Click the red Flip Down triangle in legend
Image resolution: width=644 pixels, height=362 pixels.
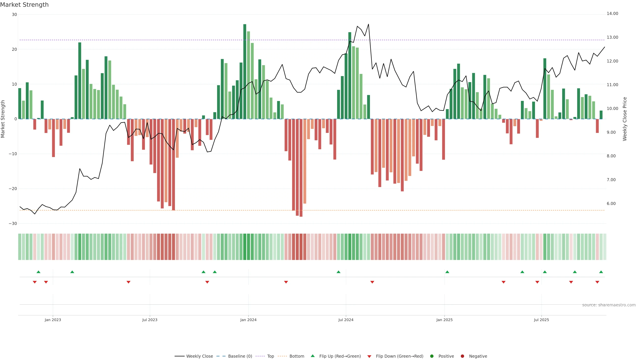369,356
